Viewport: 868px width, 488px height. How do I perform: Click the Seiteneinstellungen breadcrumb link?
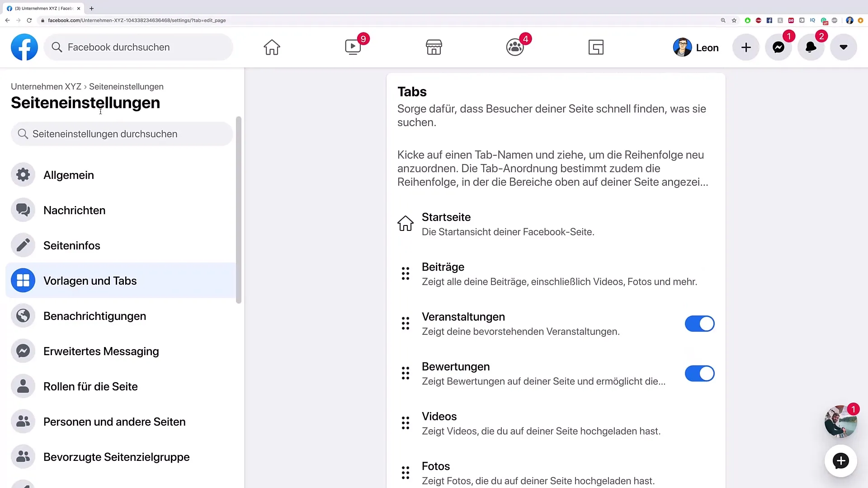click(126, 86)
